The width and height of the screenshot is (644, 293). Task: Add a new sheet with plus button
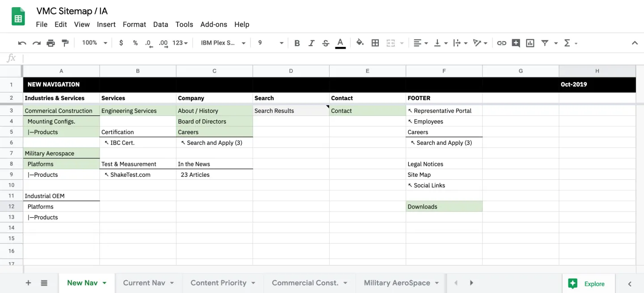(x=28, y=283)
